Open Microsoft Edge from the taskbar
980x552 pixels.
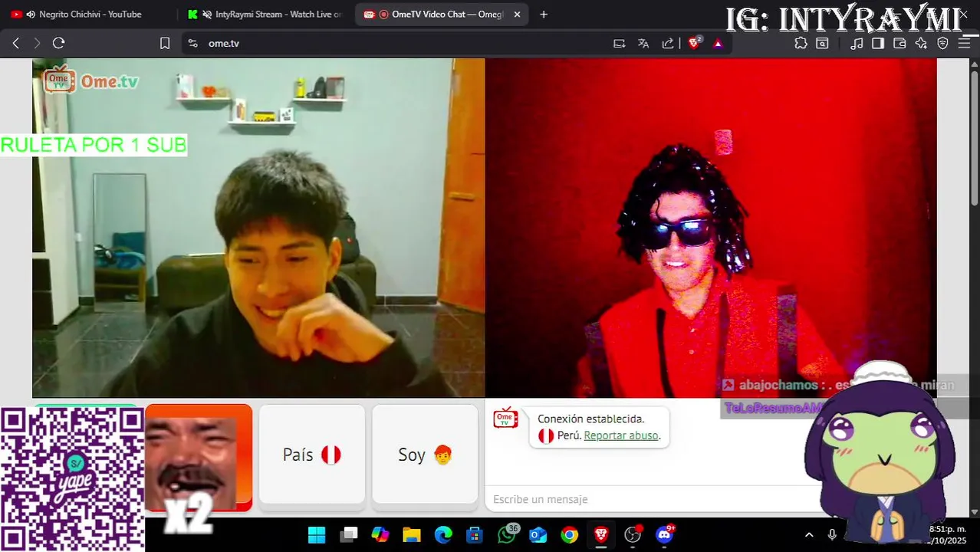tap(443, 534)
